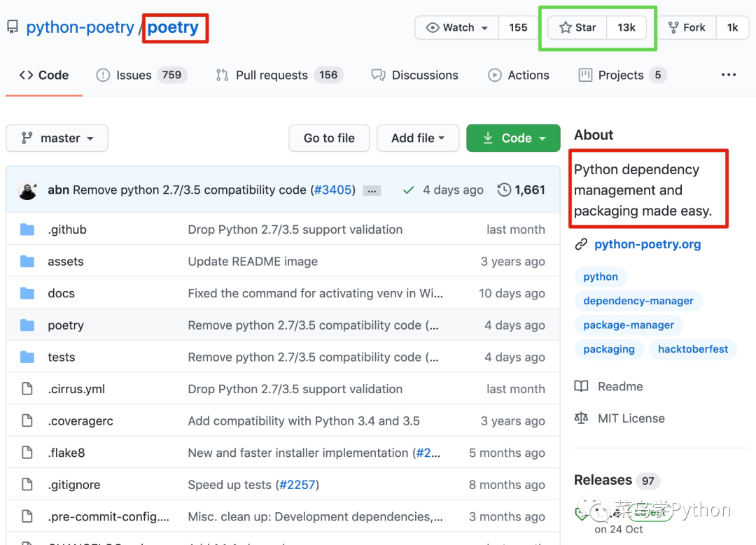The image size is (756, 545).
Task: Open the green Code download dropdown
Action: 514,139
